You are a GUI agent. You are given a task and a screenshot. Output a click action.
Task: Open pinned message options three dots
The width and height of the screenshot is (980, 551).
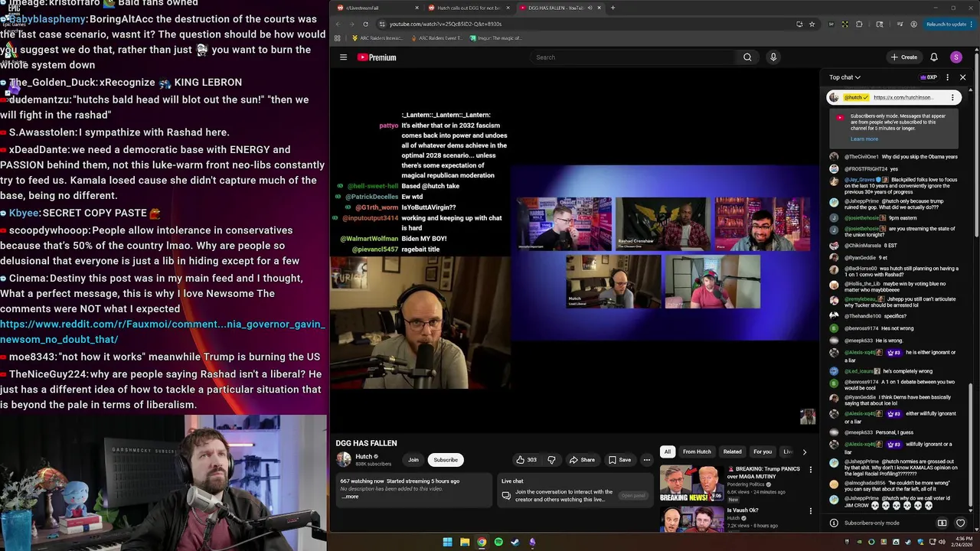click(952, 97)
